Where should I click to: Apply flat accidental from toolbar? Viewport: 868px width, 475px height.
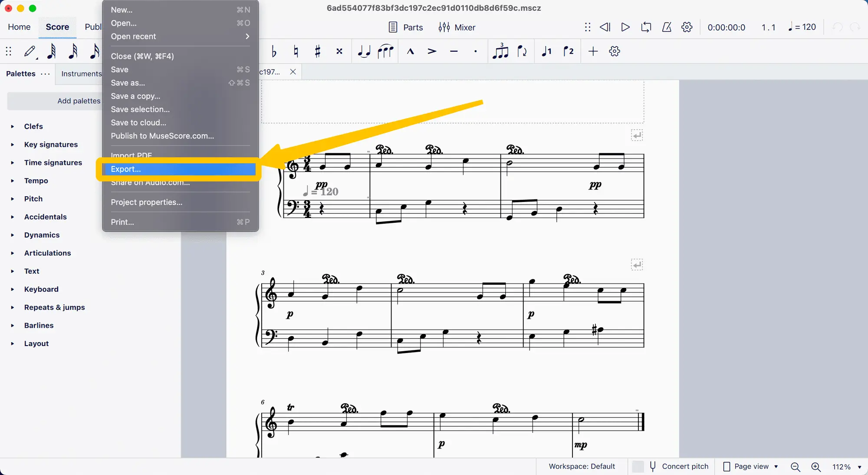coord(273,51)
